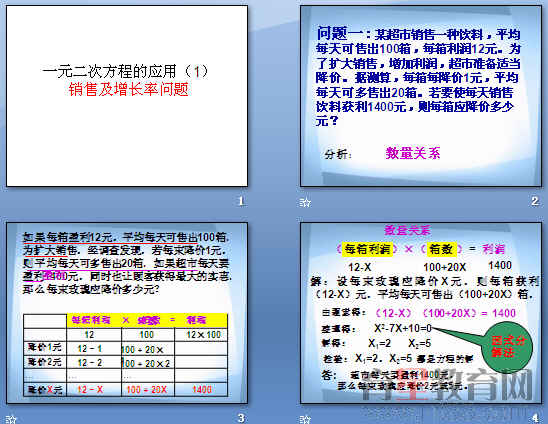The width and height of the screenshot is (548, 424).
Task: Click slide number 2 label
Action: pos(535,201)
